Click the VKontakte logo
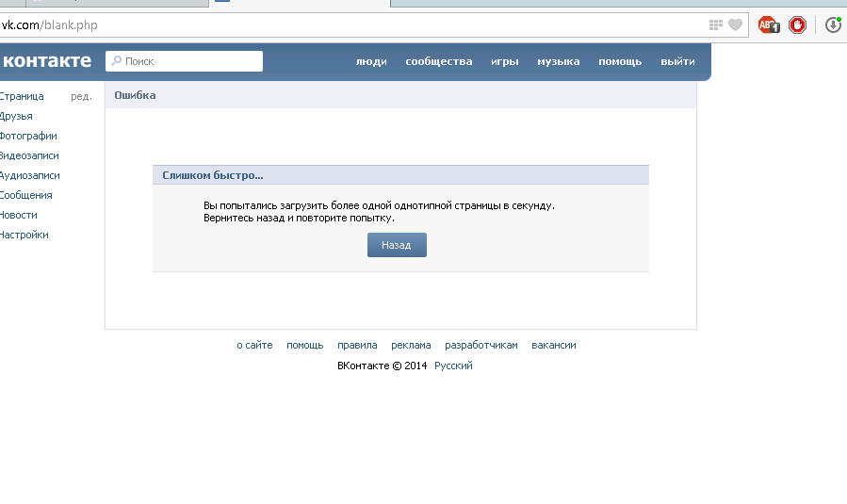Image resolution: width=847 pixels, height=504 pixels. pyautogui.click(x=46, y=60)
